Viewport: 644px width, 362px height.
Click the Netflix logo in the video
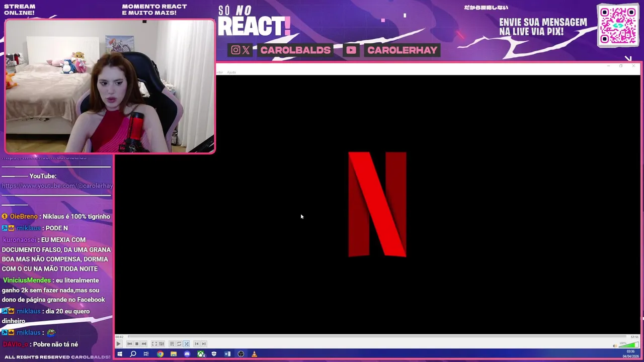click(x=377, y=204)
